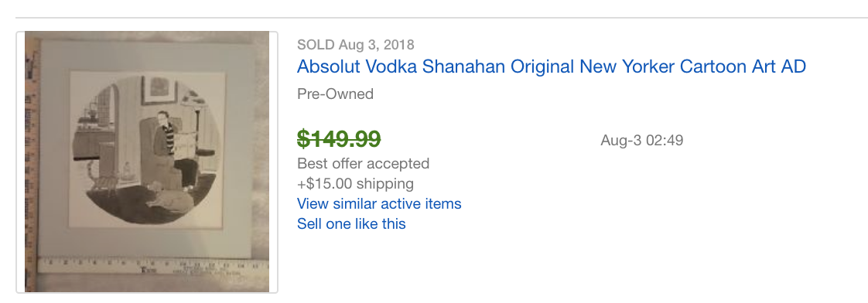
Task: Click the dog lying on the rug
Action: (169, 196)
